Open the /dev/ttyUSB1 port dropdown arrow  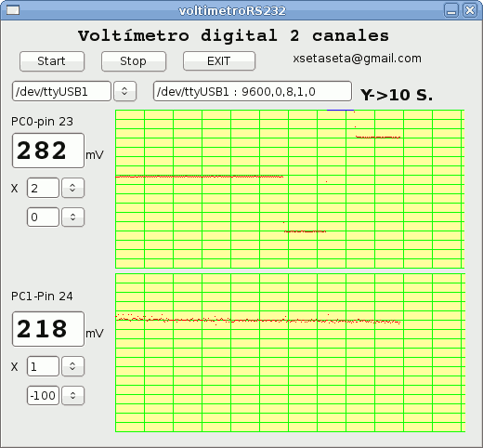(124, 91)
